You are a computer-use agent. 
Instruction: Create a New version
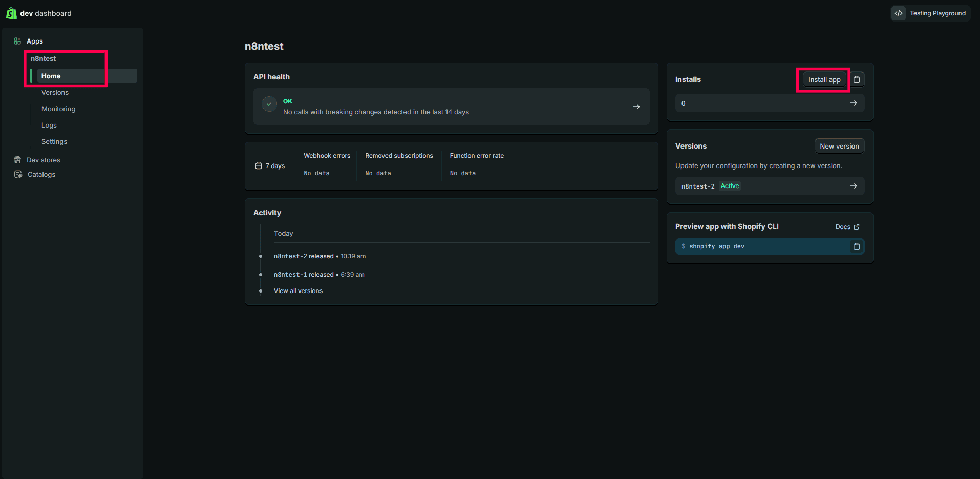(x=839, y=146)
